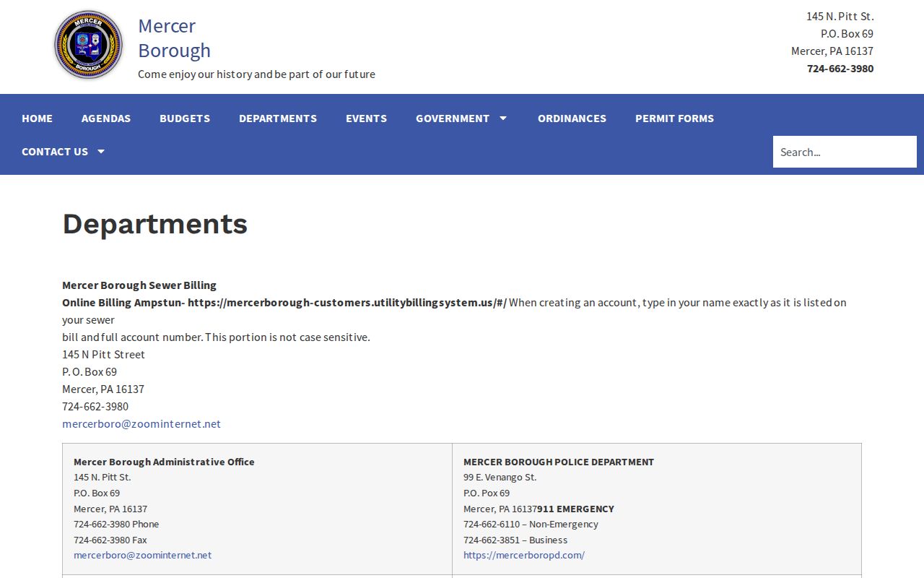Click the Mercer Borough seal logo
Screen dimensions: 924x578
(x=89, y=45)
